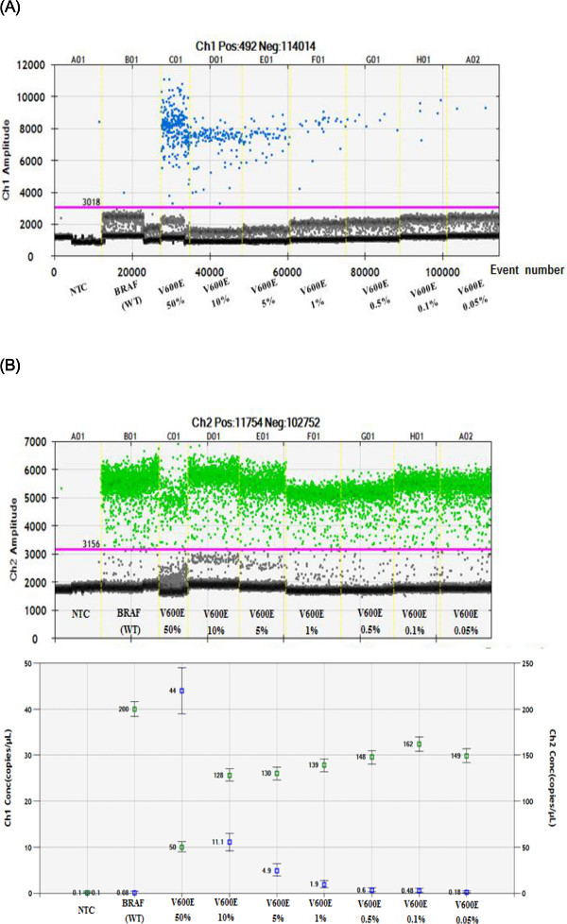Click 'V600E 1%' label inside the Ch2 plot
The height and width of the screenshot is (924, 567).
[311, 623]
